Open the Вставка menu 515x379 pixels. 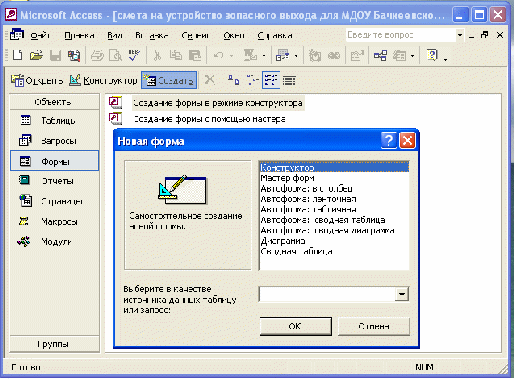151,35
